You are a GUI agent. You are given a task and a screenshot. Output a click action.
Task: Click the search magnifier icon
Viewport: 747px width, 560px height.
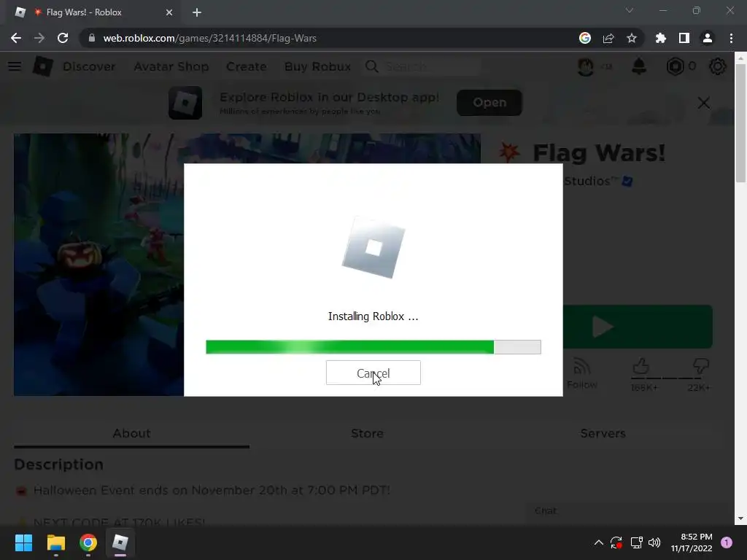point(372,66)
